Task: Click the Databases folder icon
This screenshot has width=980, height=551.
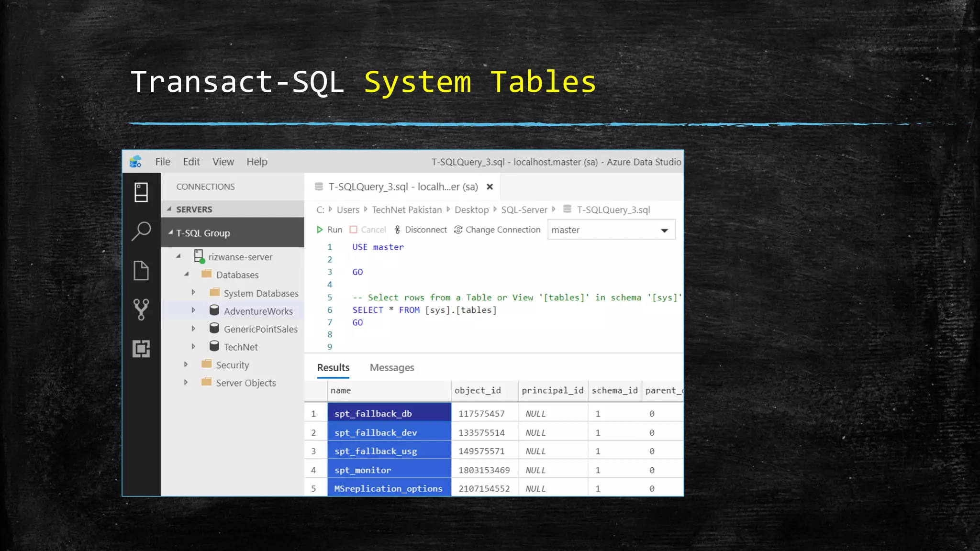Action: (207, 274)
